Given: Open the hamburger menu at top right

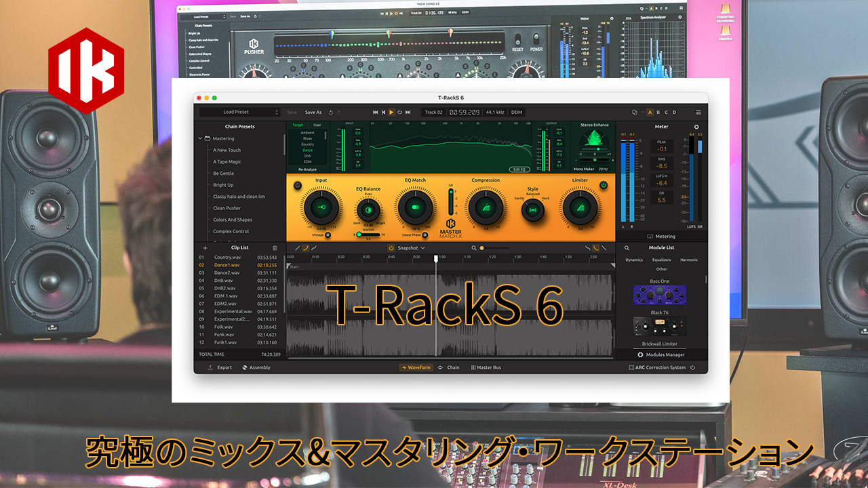Looking at the screenshot, I should [698, 112].
